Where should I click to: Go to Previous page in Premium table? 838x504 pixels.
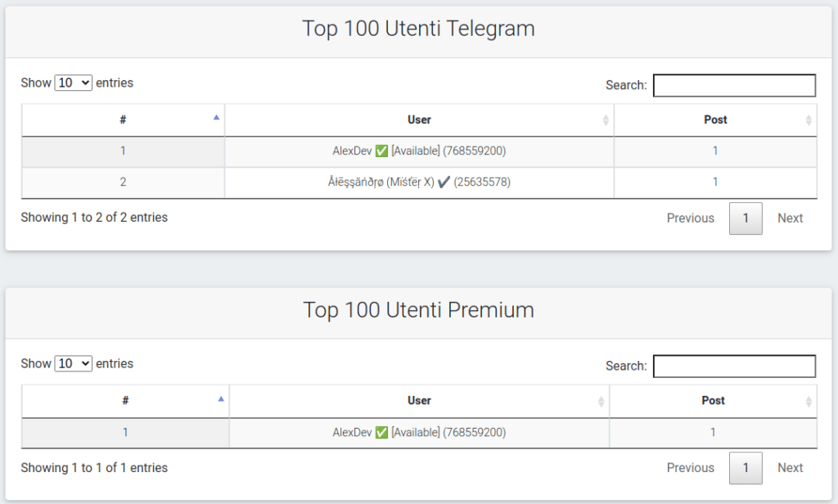[x=690, y=468]
